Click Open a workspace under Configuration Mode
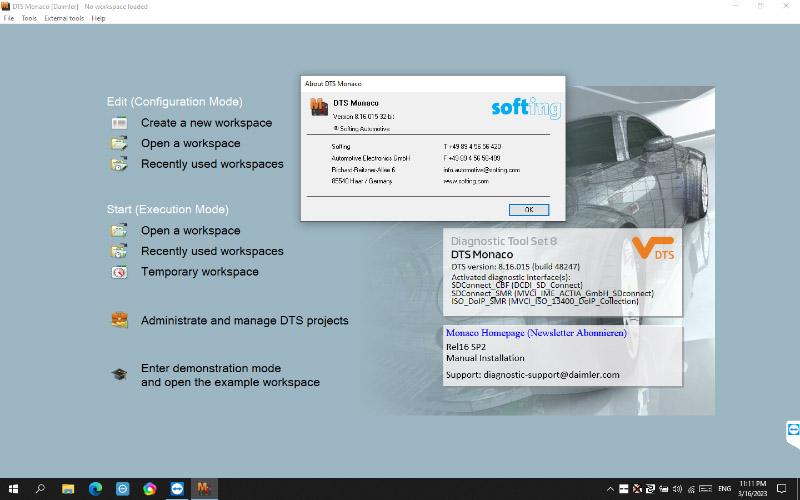Image resolution: width=800 pixels, height=500 pixels. pos(191,143)
